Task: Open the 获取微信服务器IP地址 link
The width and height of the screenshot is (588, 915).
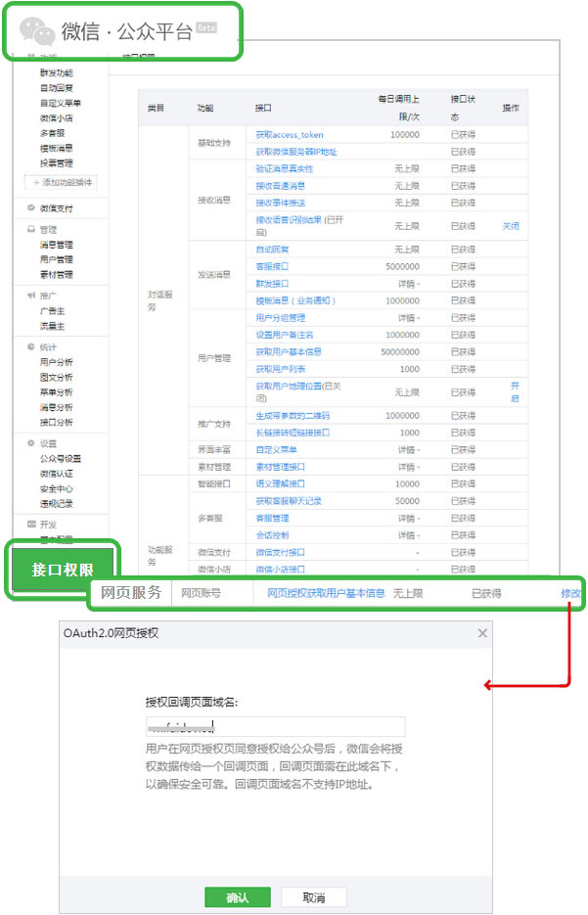Action: click(296, 152)
